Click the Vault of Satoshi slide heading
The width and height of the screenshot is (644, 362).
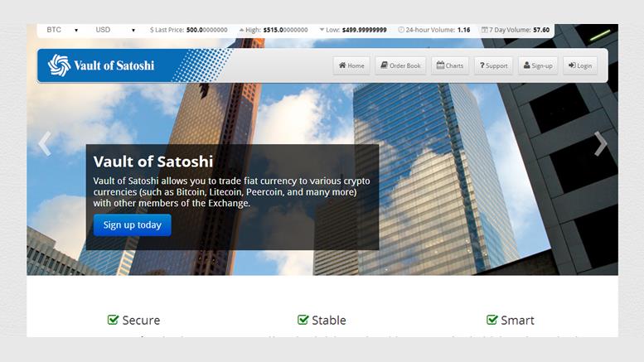click(x=153, y=162)
